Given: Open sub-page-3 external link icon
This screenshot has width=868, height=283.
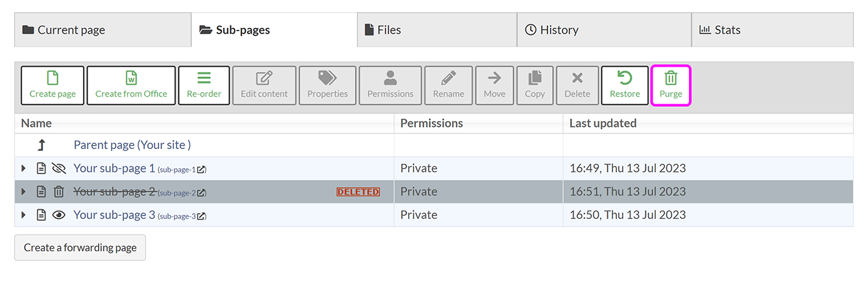Looking at the screenshot, I should 202,216.
